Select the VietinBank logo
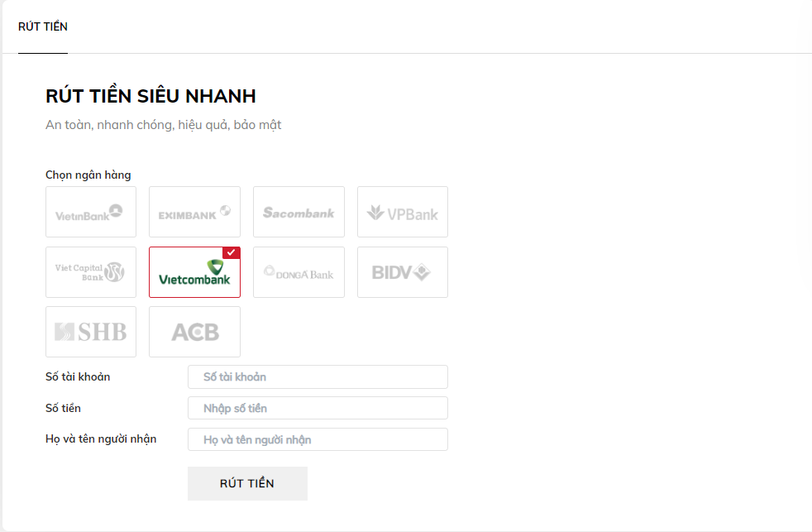This screenshot has height=532, width=812. [x=91, y=212]
